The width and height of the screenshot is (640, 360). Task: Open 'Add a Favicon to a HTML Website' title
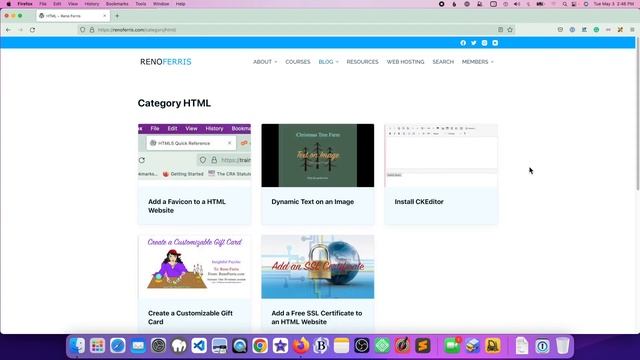187,206
